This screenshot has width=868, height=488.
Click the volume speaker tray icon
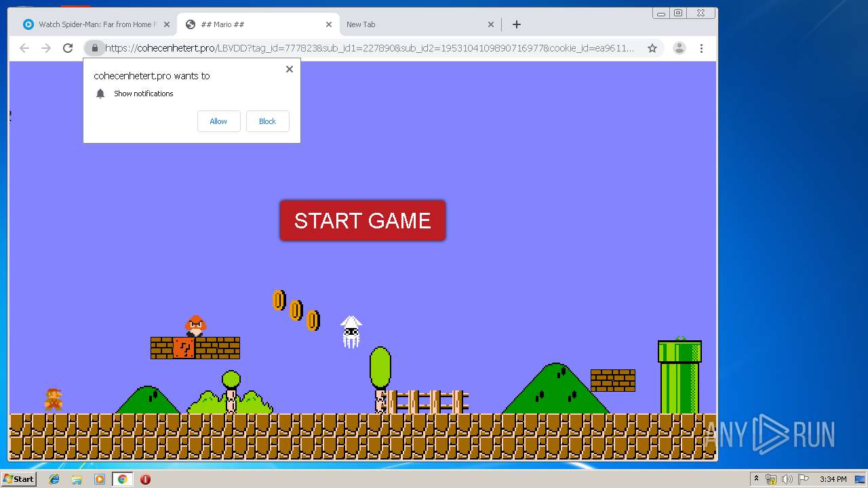click(x=787, y=479)
